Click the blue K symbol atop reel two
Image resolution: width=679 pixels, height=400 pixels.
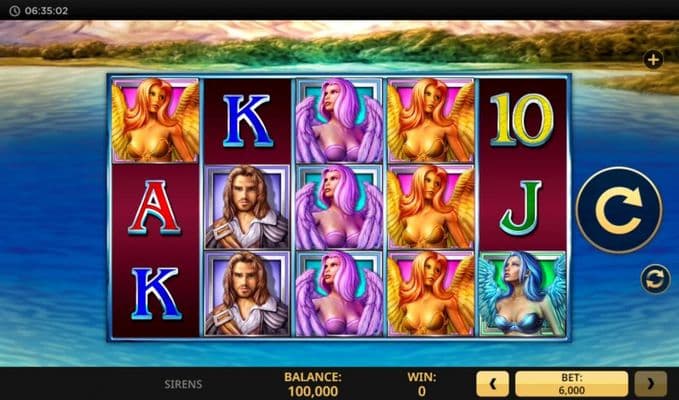click(247, 120)
